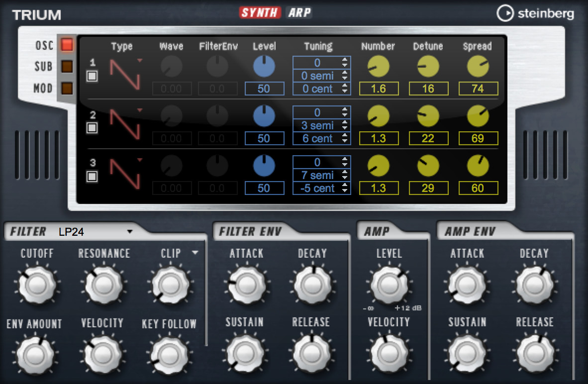Click oscillator 2 Detune value 22
This screenshot has height=384, width=588.
click(x=429, y=138)
